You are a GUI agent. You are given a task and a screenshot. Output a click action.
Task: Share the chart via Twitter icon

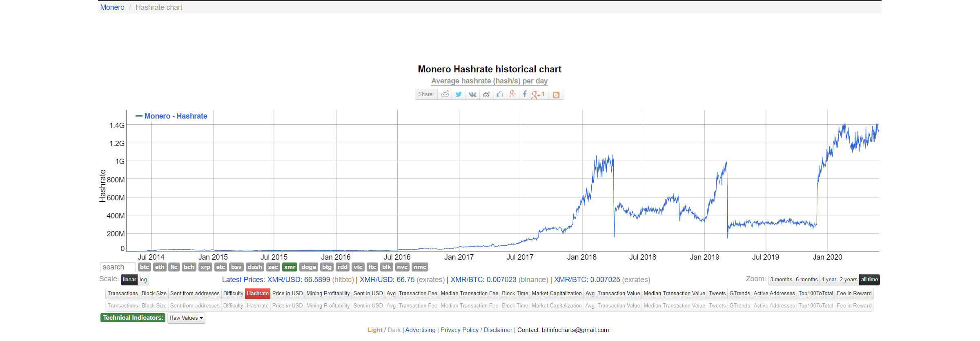[459, 94]
